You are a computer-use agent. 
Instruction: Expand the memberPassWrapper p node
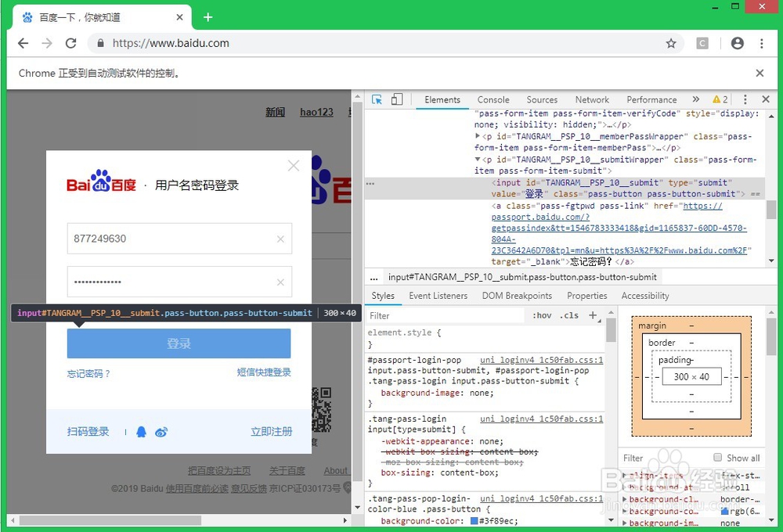click(478, 136)
